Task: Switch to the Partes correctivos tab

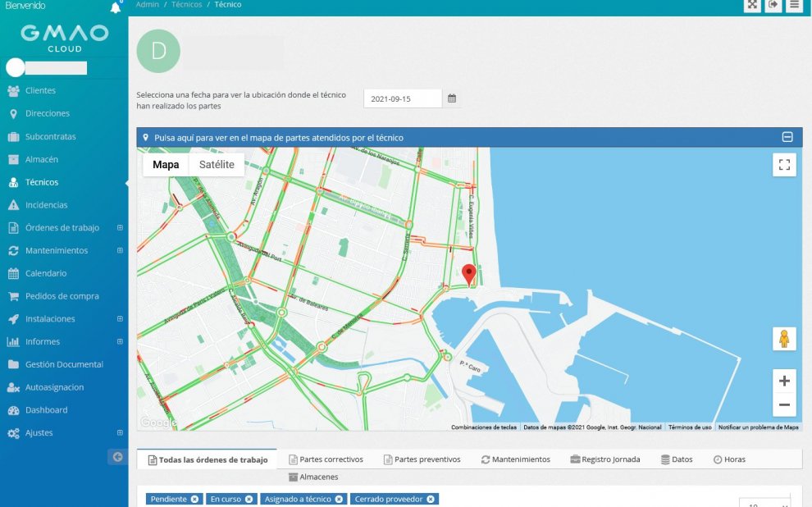Action: point(326,459)
